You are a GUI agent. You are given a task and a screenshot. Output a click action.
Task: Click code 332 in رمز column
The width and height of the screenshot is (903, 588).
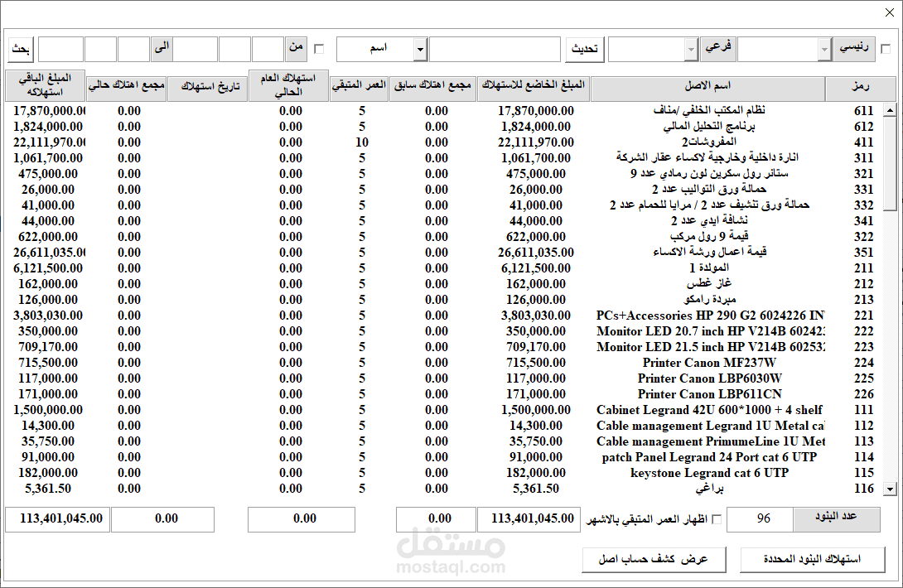(864, 205)
